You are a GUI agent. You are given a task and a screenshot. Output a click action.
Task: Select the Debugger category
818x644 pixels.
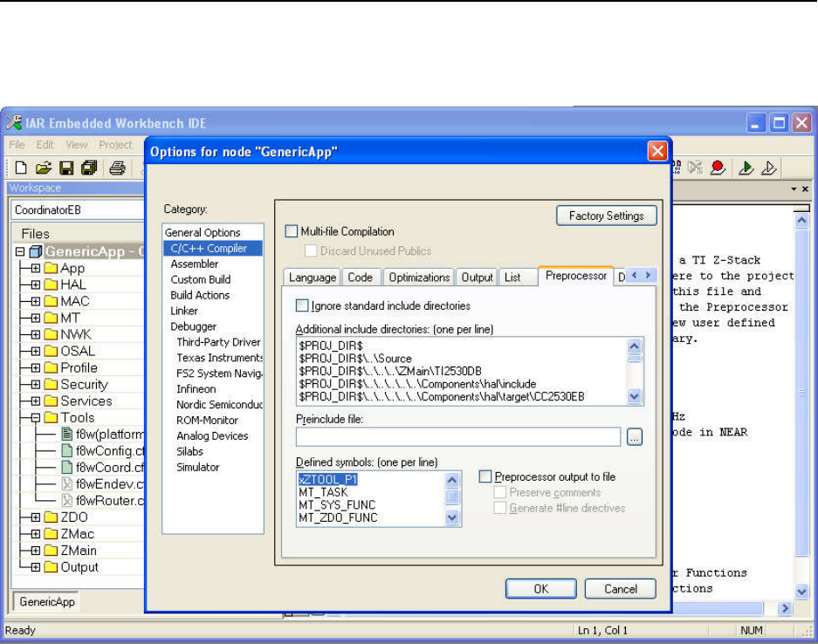(193, 326)
